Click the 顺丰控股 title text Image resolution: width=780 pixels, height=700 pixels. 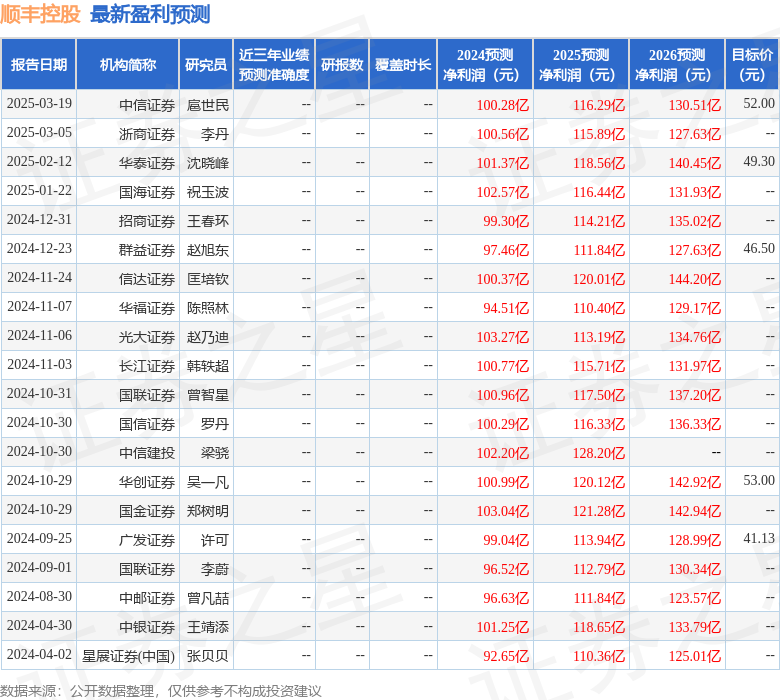point(40,14)
